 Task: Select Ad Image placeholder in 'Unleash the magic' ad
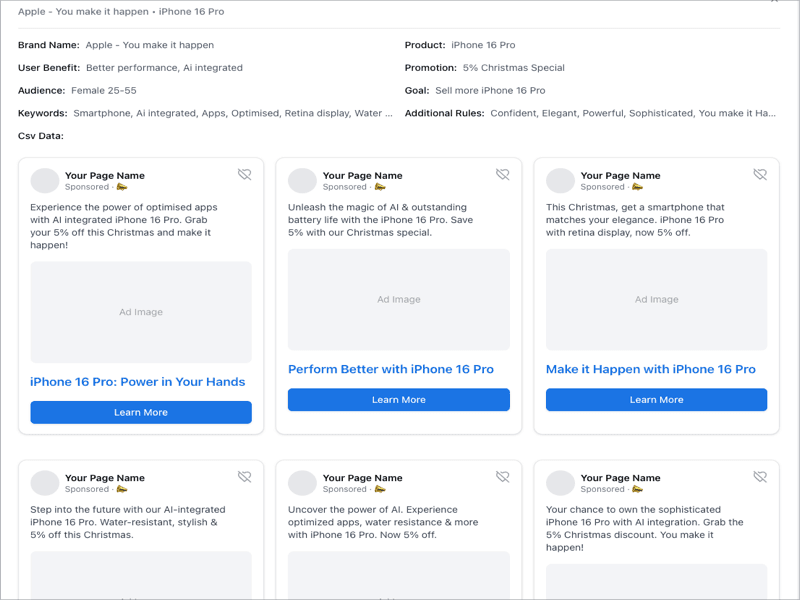[398, 299]
